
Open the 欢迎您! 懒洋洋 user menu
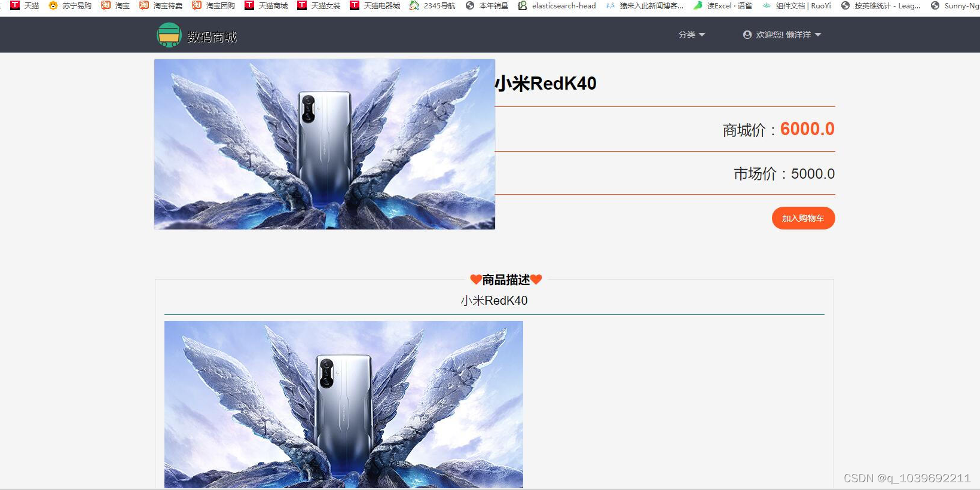782,35
